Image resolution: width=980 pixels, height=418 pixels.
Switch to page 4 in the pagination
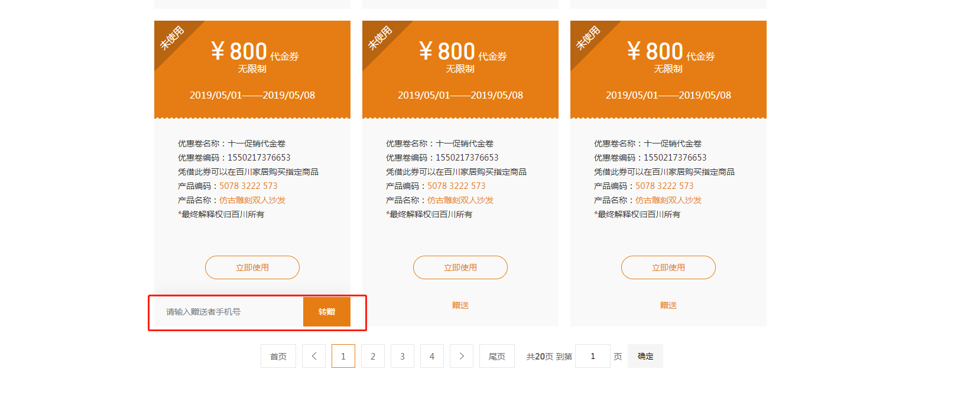tap(432, 356)
